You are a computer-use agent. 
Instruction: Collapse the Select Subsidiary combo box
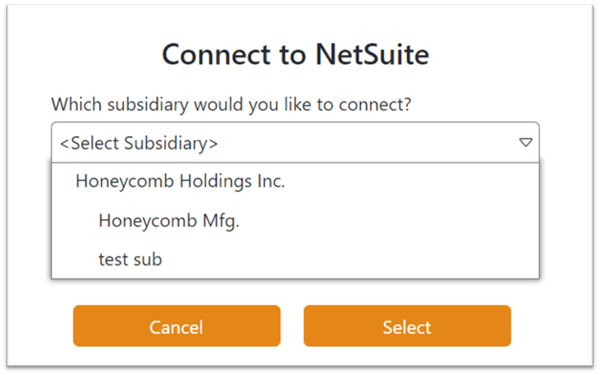(526, 143)
